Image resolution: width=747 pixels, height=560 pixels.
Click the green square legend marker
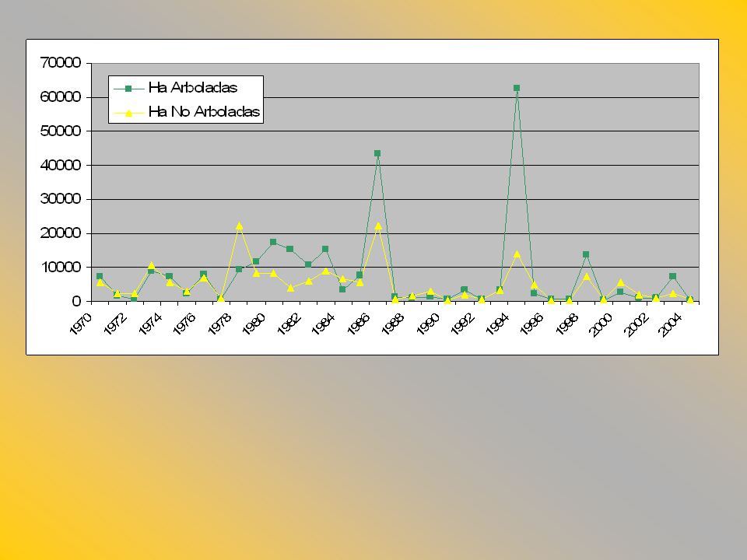128,88
